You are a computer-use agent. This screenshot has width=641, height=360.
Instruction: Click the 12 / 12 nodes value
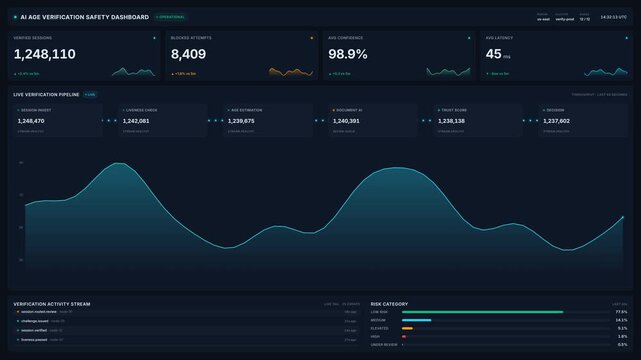585,19
